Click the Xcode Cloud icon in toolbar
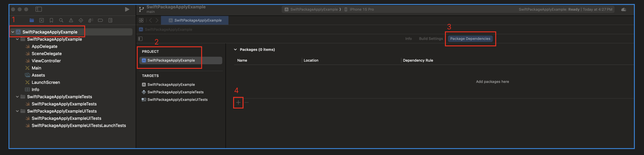The width and height of the screenshot is (644, 155). [x=624, y=9]
